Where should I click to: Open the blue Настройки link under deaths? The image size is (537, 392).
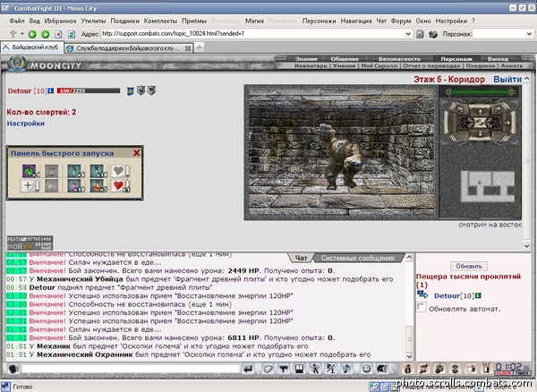point(26,124)
